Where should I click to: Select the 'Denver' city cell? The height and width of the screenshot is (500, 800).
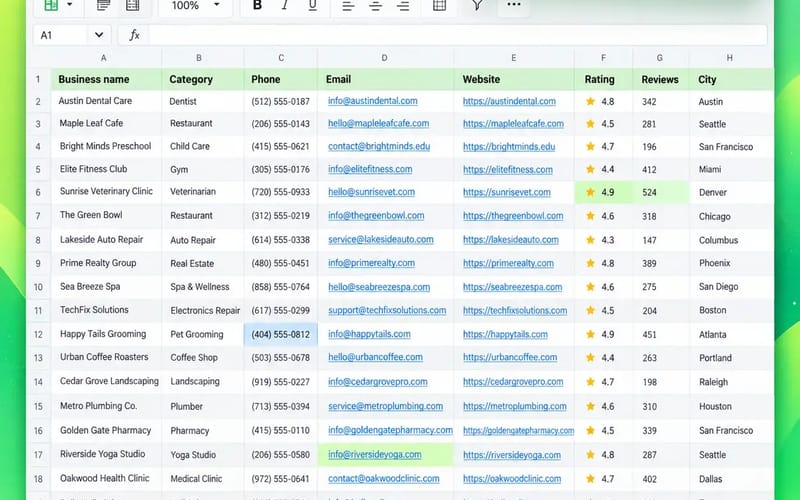click(x=731, y=192)
